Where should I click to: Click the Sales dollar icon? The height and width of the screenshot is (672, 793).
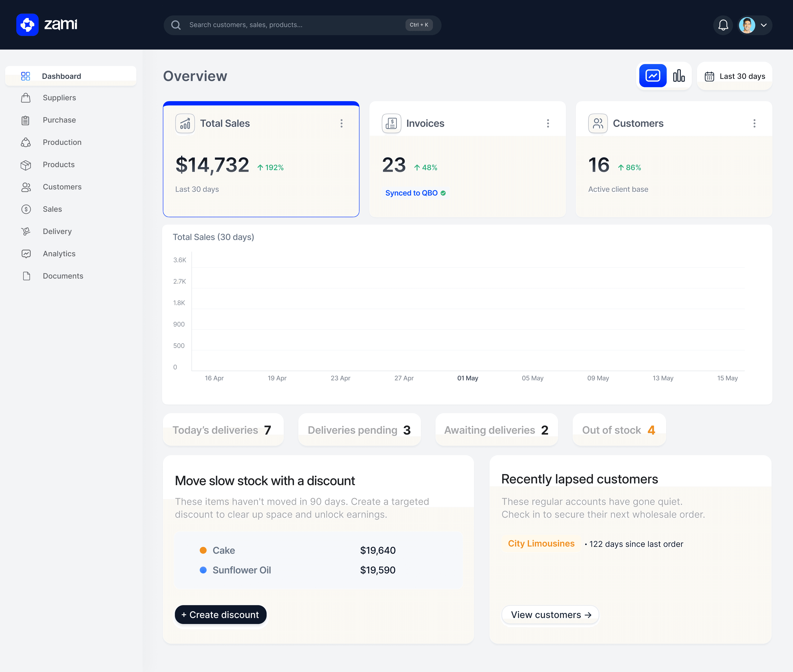[26, 209]
